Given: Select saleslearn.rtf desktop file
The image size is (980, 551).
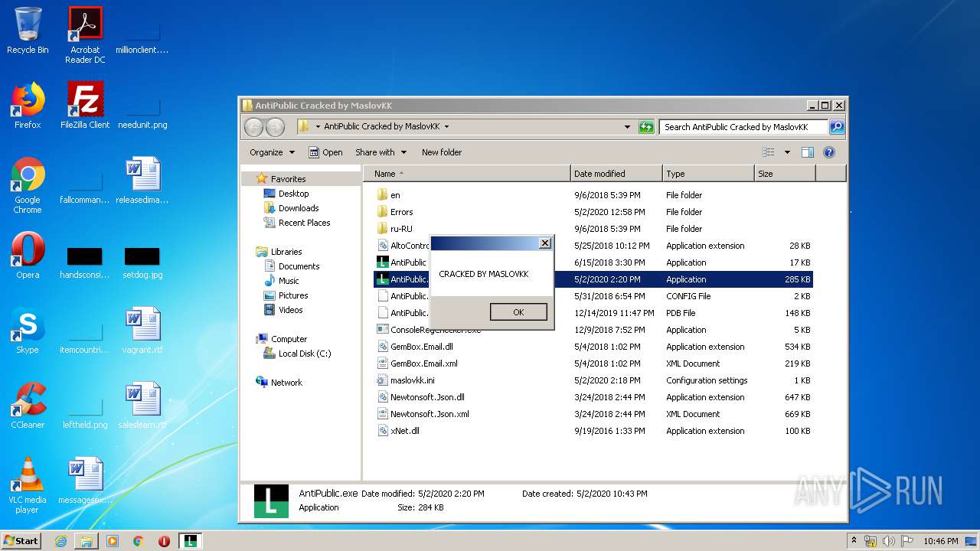Looking at the screenshot, I should [x=142, y=405].
